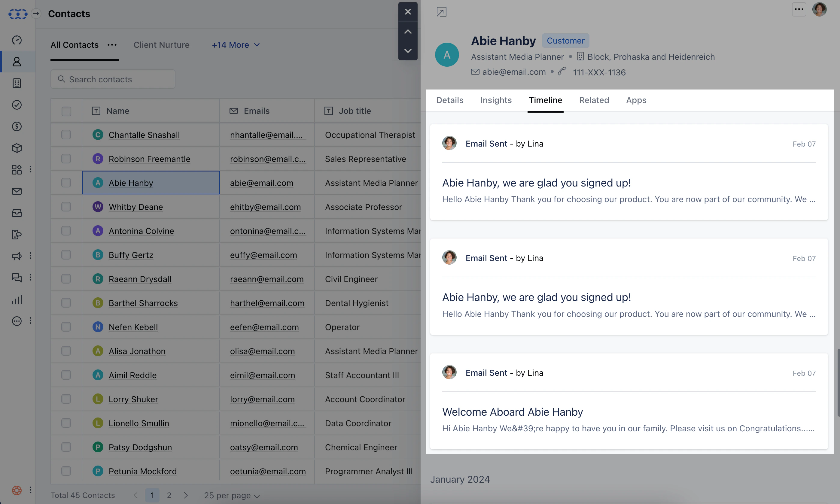Viewport: 840px width, 504px height.
Task: Sort by the Job title column header
Action: [x=354, y=111]
